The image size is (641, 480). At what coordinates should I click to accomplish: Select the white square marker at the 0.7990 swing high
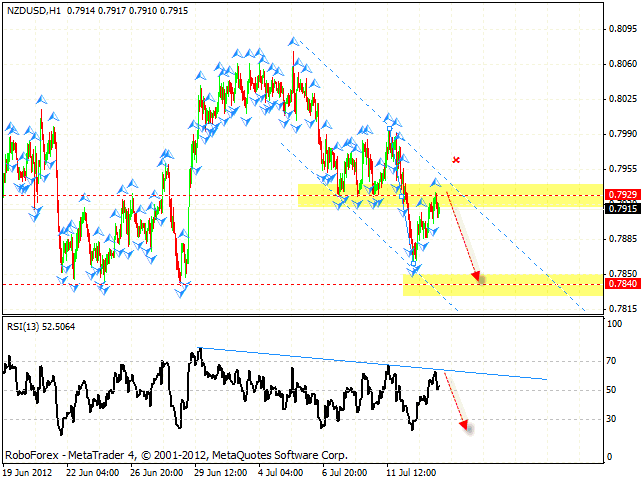tap(390, 128)
